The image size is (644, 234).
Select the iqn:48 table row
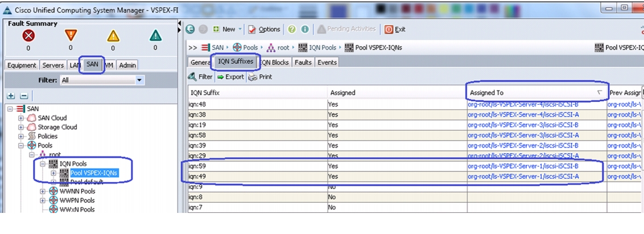[x=415, y=104]
